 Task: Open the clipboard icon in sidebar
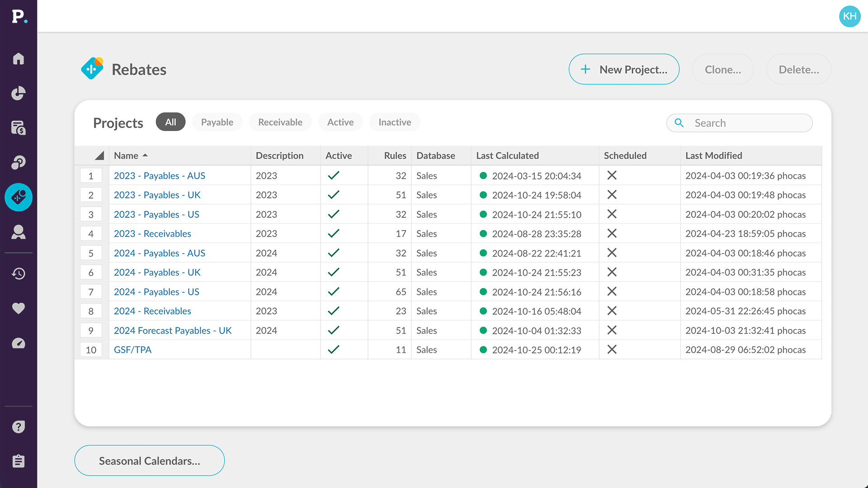tap(19, 461)
